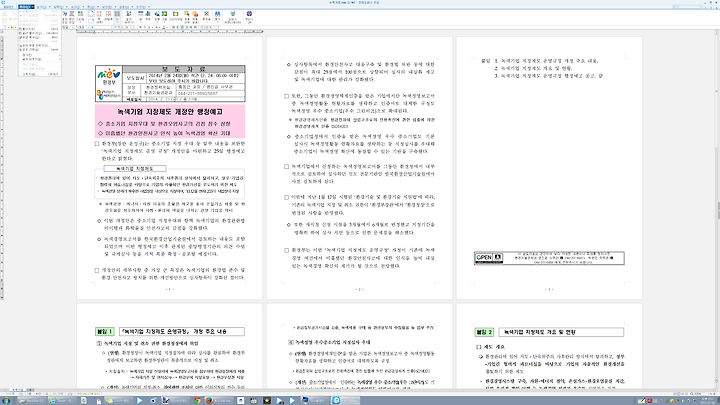Open the Replace Characters (글자 바꾸기) submenu entry
This screenshot has width=720, height=405.
tap(39, 59)
